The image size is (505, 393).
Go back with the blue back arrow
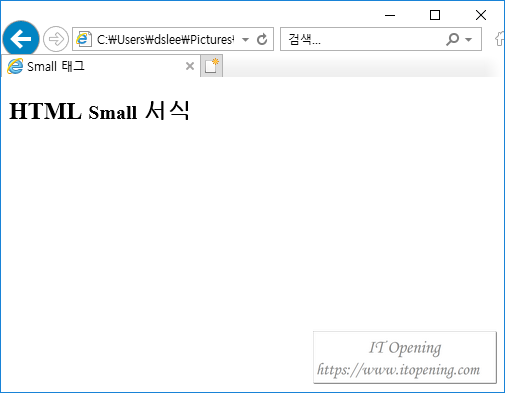[21, 39]
